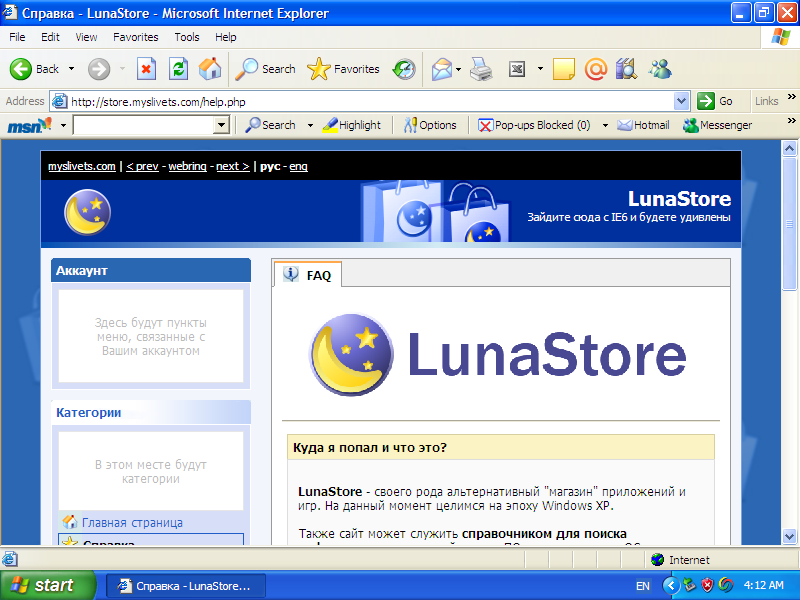Toggle the Highlight marker tool
This screenshot has width=800, height=600.
click(x=352, y=125)
